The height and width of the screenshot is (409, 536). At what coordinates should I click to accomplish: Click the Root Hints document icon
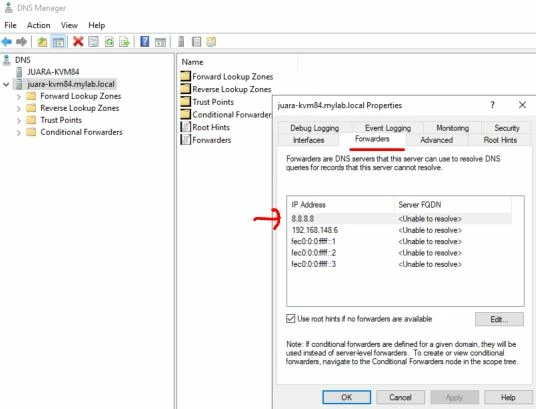pyautogui.click(x=185, y=127)
